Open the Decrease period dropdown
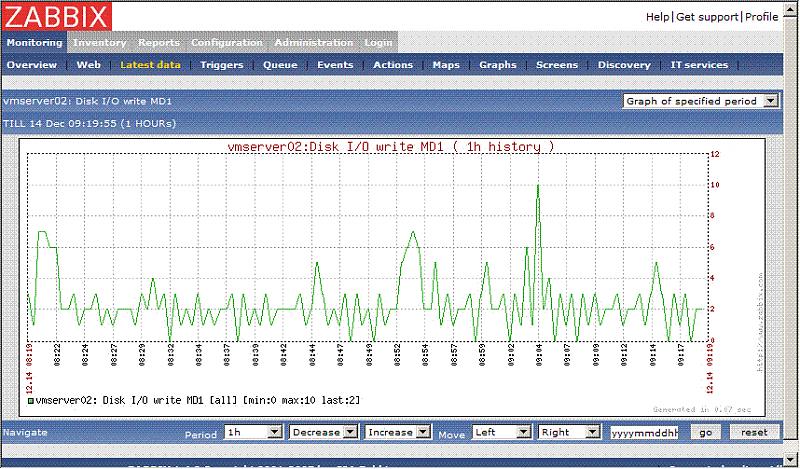800x469 pixels. pyautogui.click(x=323, y=432)
